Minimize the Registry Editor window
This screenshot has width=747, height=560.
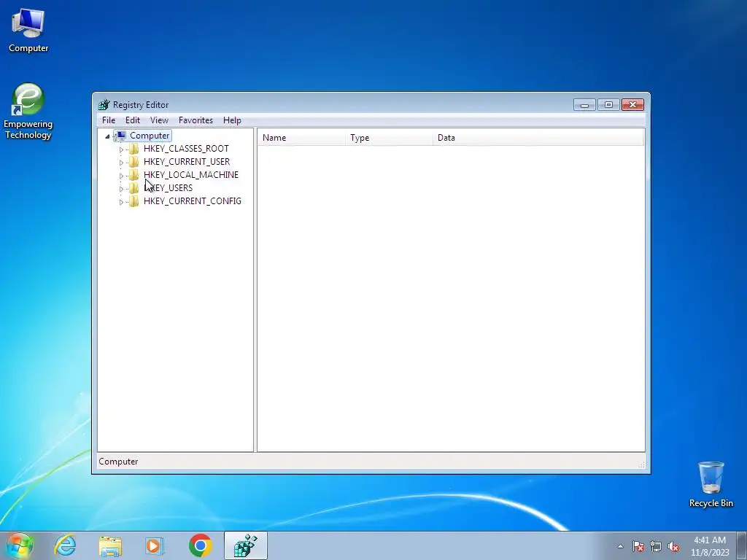tap(584, 105)
